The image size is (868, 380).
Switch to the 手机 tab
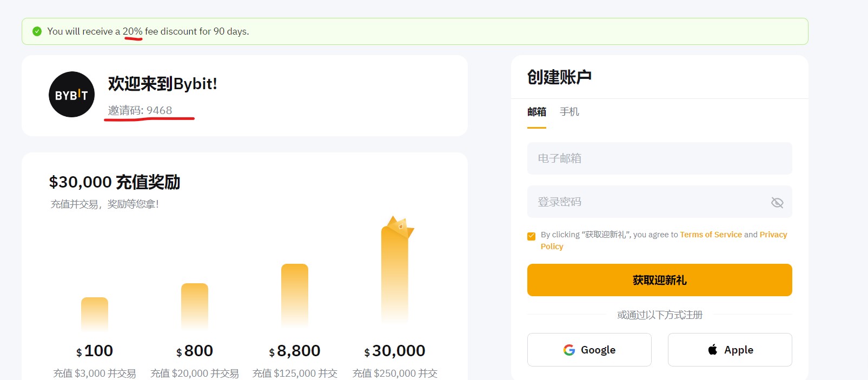coord(569,112)
